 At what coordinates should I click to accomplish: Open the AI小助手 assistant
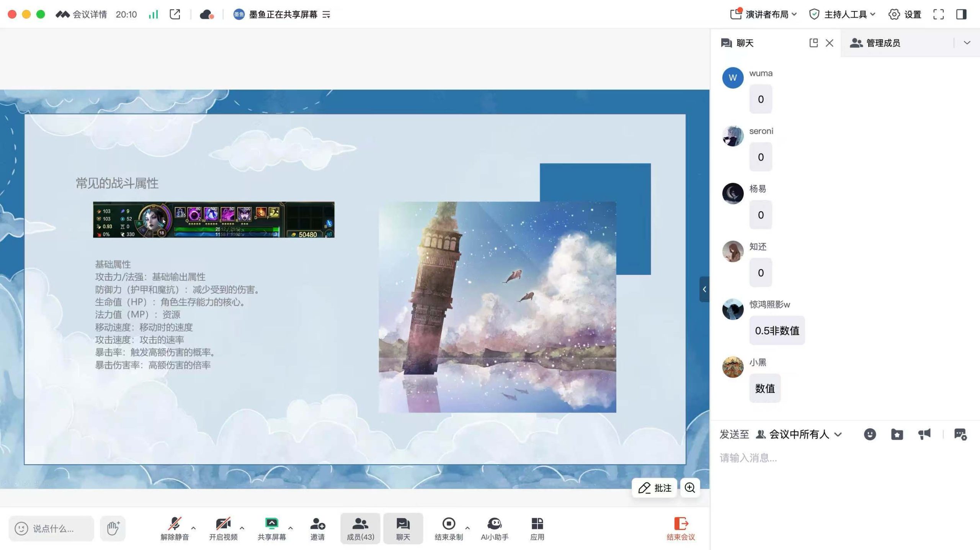pyautogui.click(x=494, y=529)
